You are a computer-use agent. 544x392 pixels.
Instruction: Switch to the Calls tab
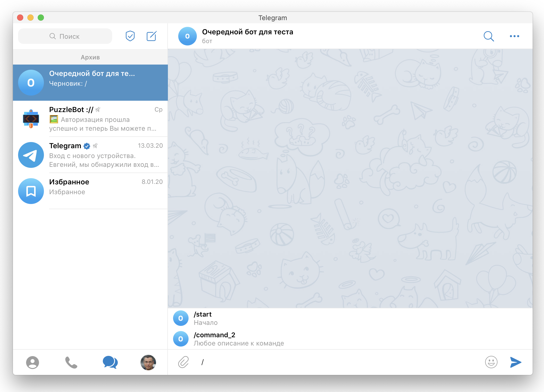click(71, 362)
